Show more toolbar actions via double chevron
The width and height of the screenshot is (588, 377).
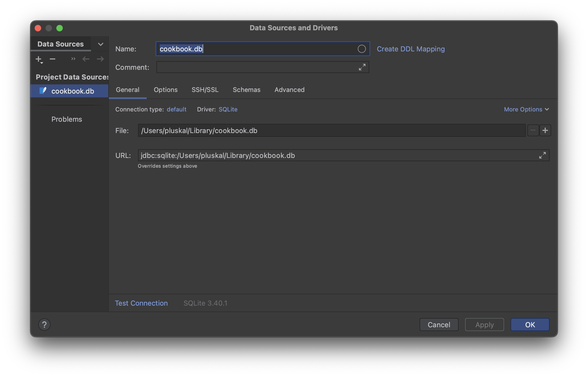pos(73,59)
